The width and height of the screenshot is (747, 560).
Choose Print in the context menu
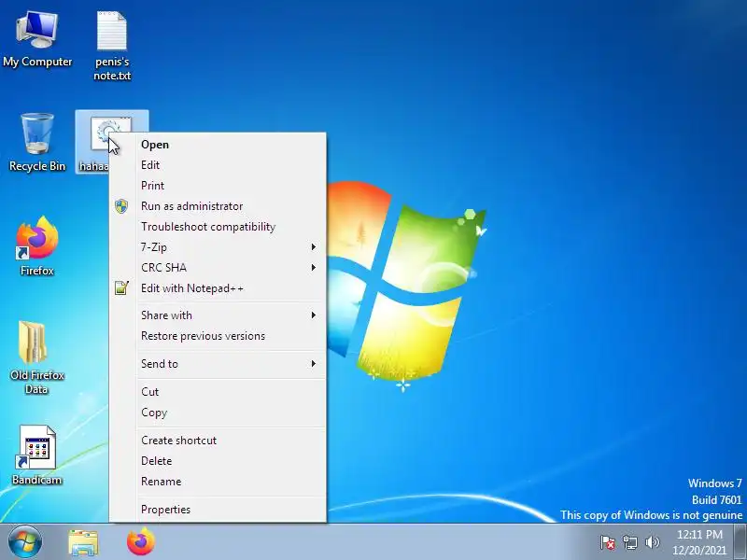tap(218, 186)
